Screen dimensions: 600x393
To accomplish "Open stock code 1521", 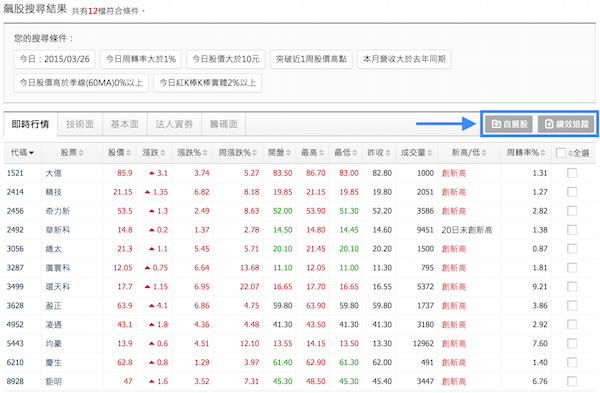I will tap(15, 173).
